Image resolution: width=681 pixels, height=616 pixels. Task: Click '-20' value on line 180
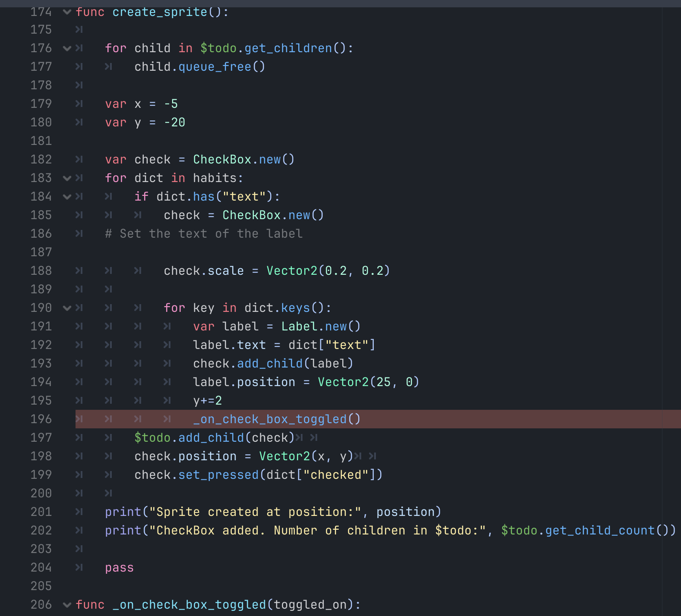[x=174, y=122]
